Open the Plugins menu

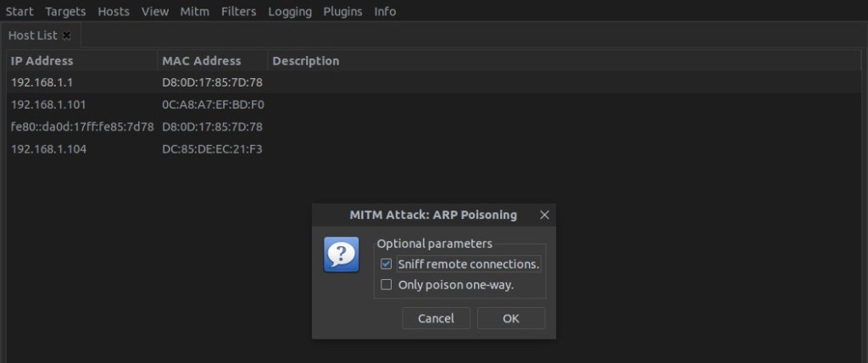coord(342,12)
